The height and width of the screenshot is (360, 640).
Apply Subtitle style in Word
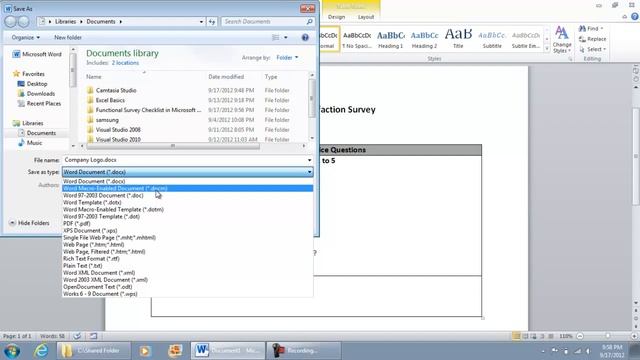[x=492, y=39]
